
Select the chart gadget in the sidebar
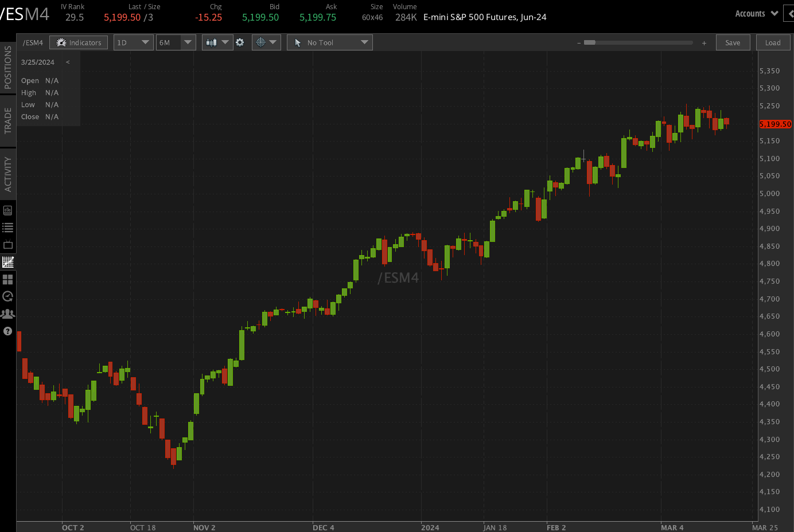pos(7,262)
